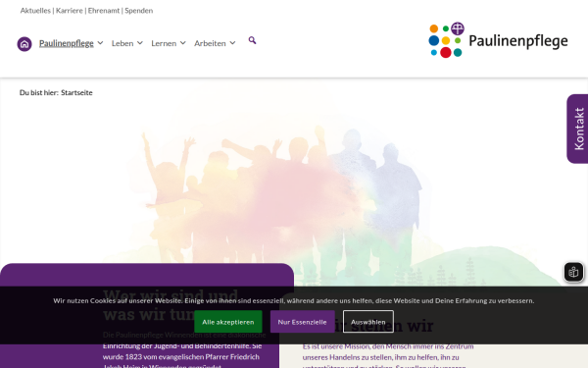This screenshot has width=588, height=368.
Task: Expand the Lernen menu chevron
Action: click(183, 43)
